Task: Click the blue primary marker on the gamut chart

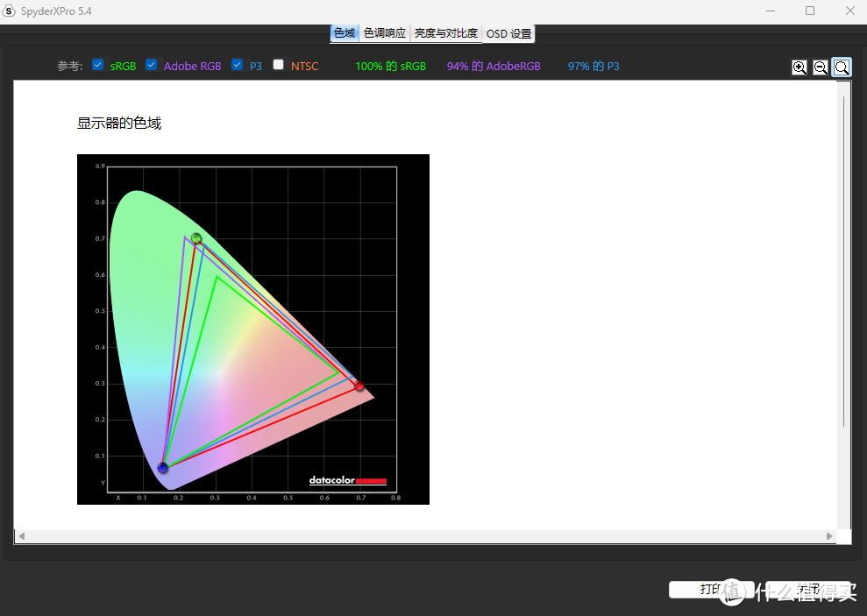Action: pos(162,468)
